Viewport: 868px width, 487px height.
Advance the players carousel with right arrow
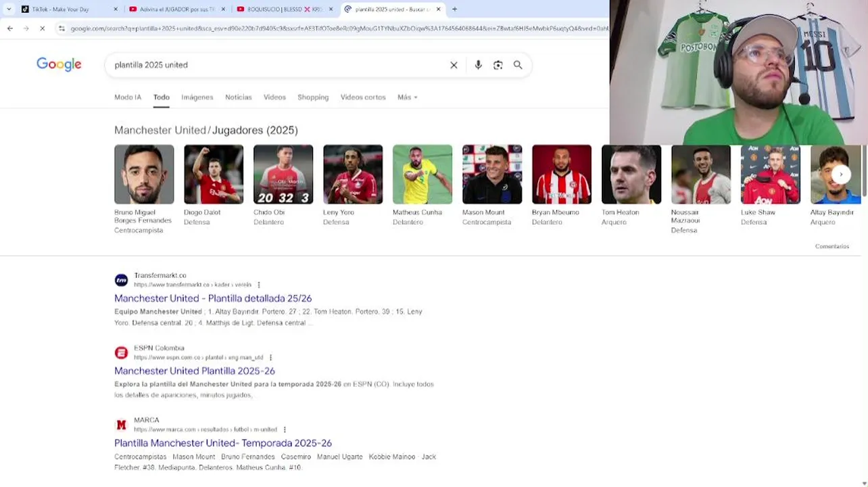pyautogui.click(x=841, y=175)
